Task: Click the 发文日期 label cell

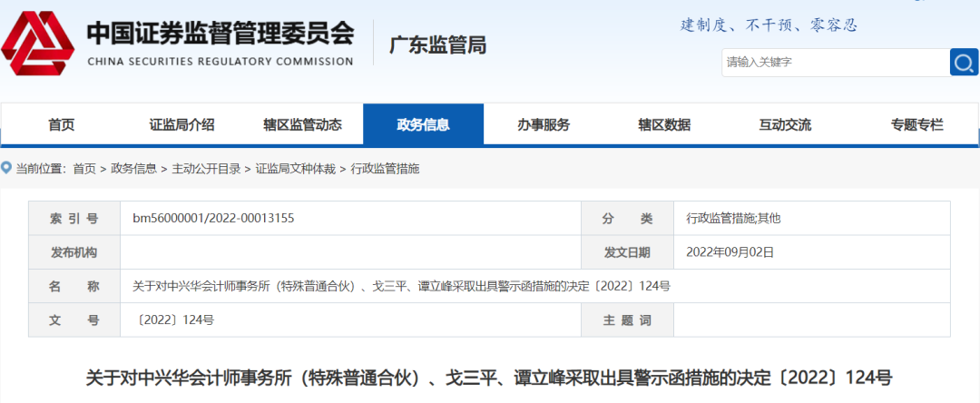Action: pos(627,252)
